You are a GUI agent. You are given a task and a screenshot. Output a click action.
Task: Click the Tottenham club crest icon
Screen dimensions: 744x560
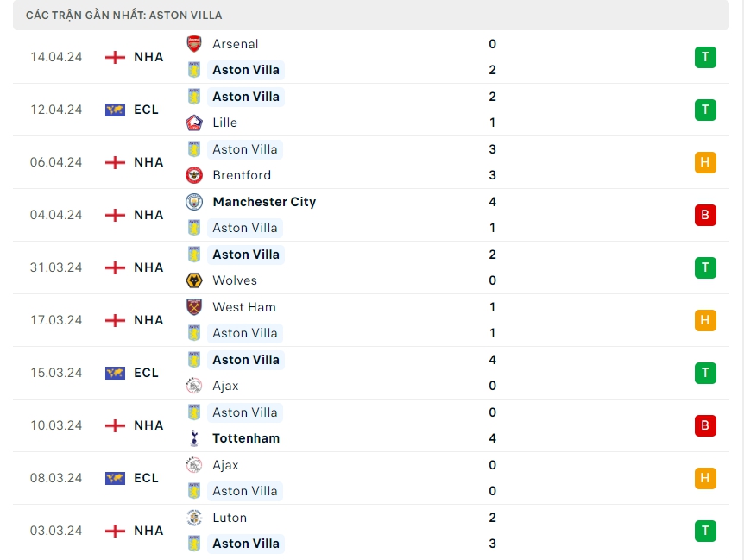click(194, 438)
